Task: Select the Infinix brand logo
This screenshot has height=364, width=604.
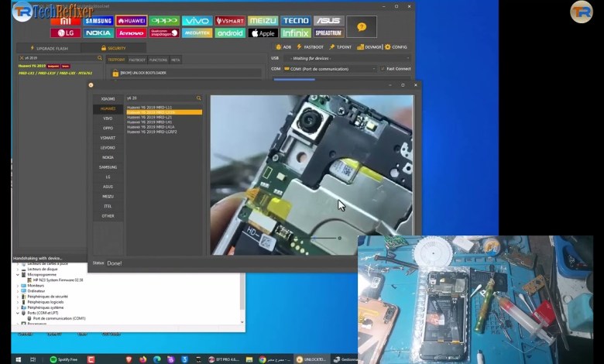Action: tap(296, 33)
